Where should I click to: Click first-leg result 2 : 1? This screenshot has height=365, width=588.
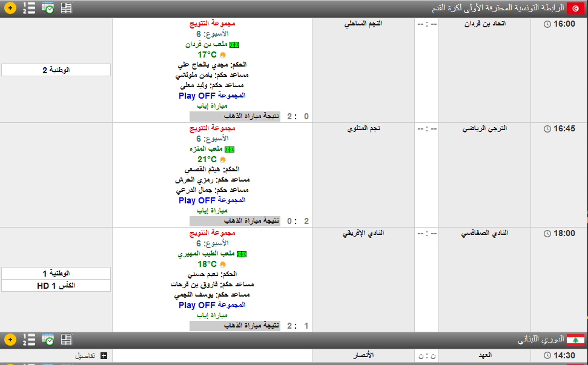pyautogui.click(x=298, y=326)
